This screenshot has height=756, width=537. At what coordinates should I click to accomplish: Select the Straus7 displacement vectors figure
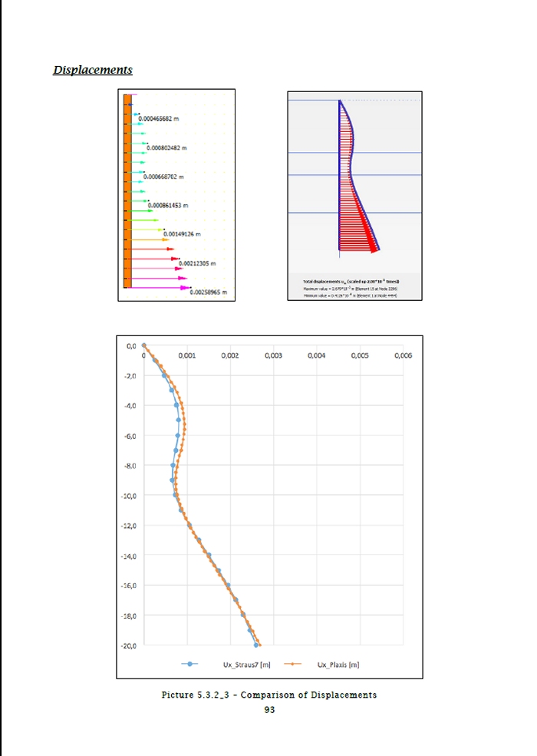point(176,195)
